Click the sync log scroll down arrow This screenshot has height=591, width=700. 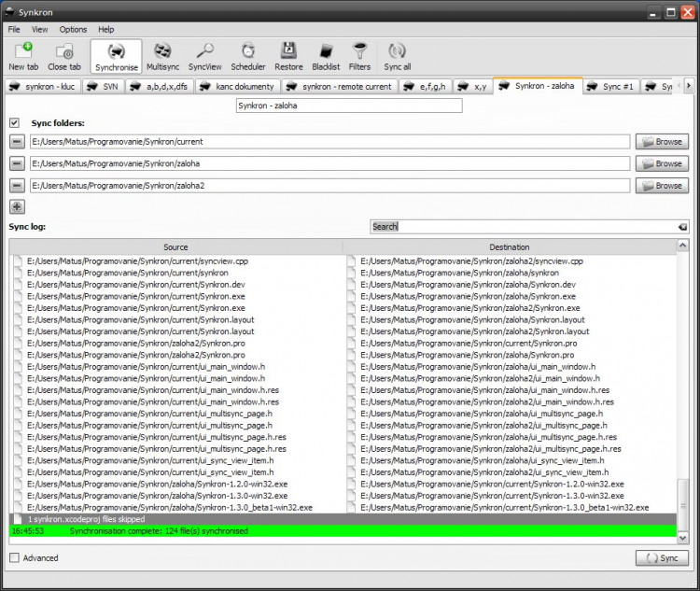(682, 539)
